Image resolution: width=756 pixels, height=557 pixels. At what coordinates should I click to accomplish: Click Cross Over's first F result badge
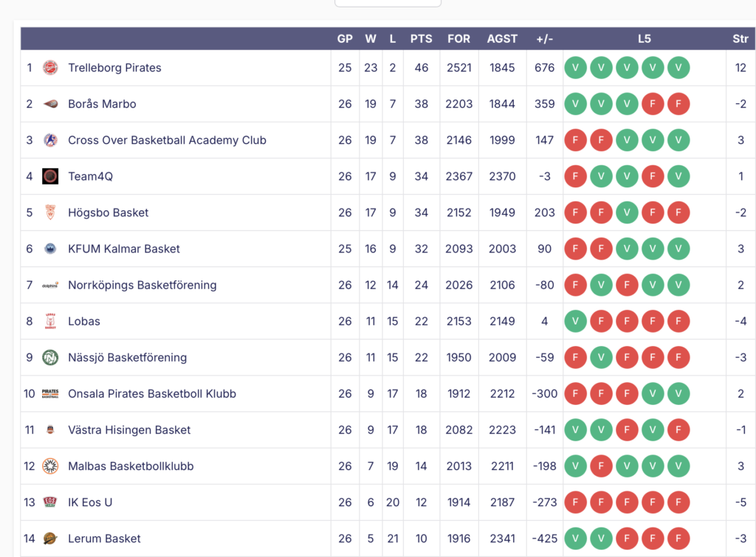pos(575,140)
